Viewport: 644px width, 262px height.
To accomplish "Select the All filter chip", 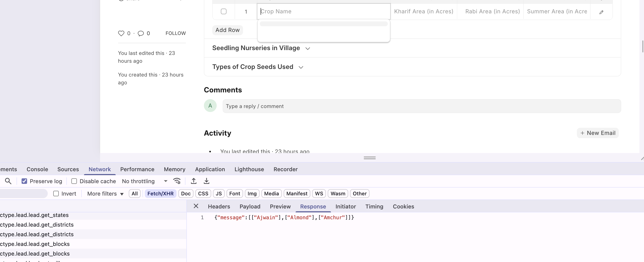I will pos(134,194).
